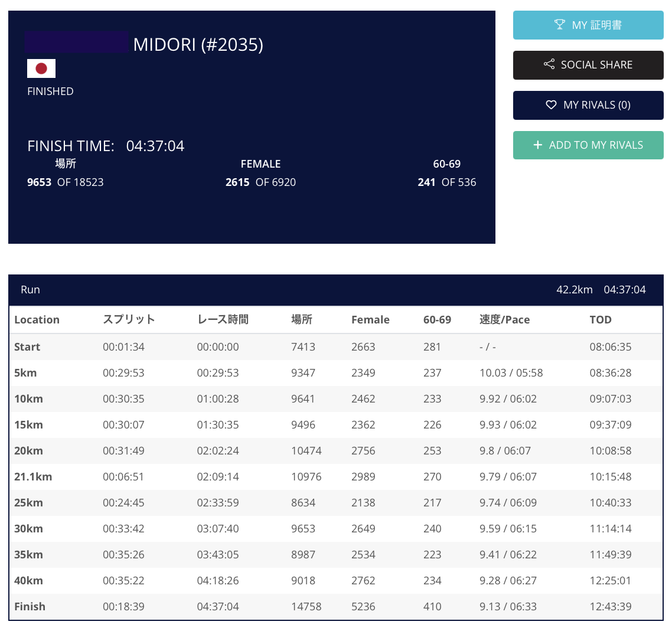Image resolution: width=672 pixels, height=628 pixels.
Task: Select the finish time 04:37:04 in header
Action: 155,146
